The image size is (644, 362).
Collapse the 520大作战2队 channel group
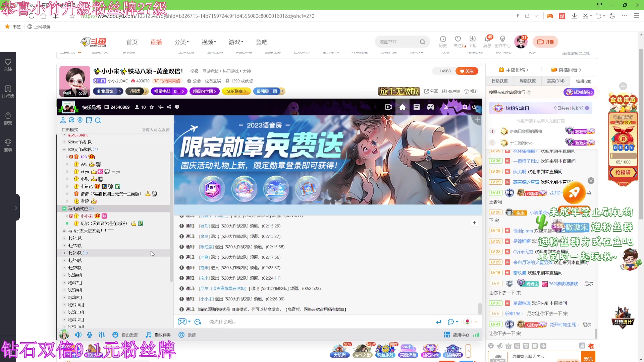64,149
